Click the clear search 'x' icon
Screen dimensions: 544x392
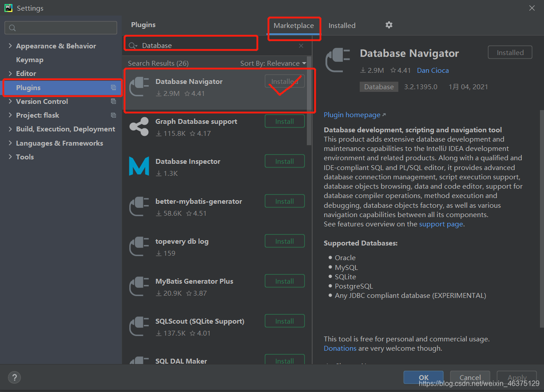[x=301, y=46]
